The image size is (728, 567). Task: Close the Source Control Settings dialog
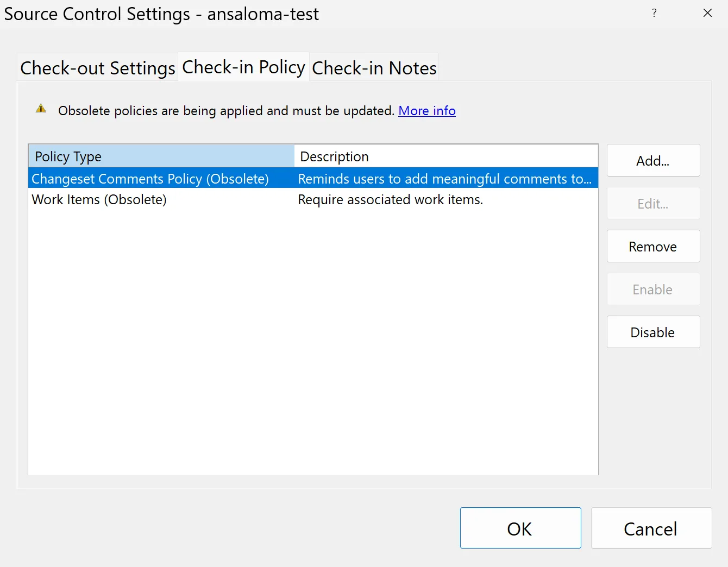[x=707, y=13]
